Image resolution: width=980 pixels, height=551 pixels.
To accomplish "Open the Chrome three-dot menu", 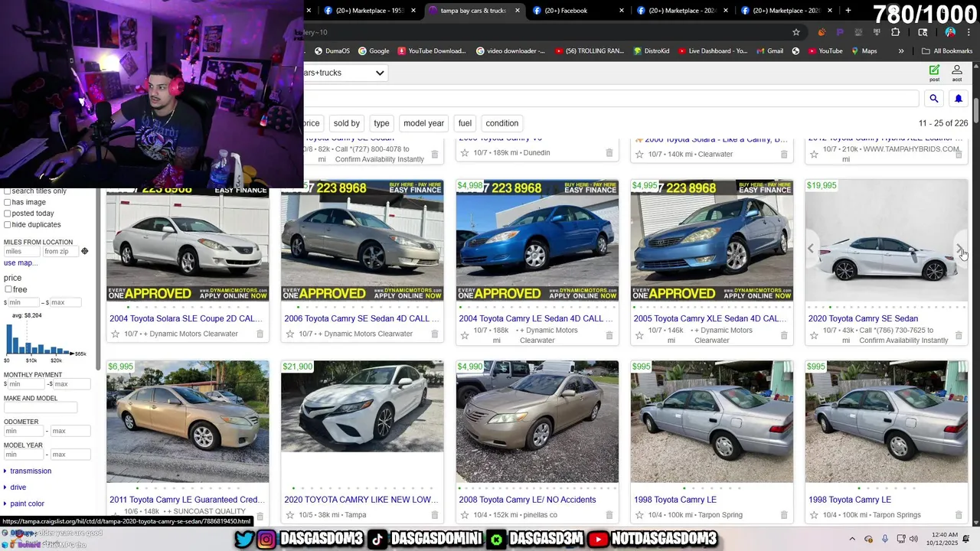I will click(969, 32).
